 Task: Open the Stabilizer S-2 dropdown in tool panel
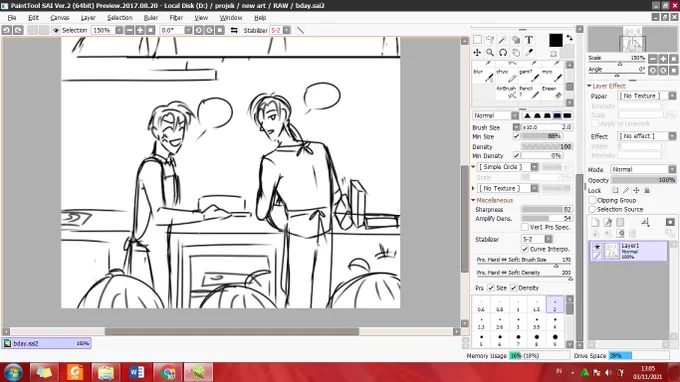point(537,239)
